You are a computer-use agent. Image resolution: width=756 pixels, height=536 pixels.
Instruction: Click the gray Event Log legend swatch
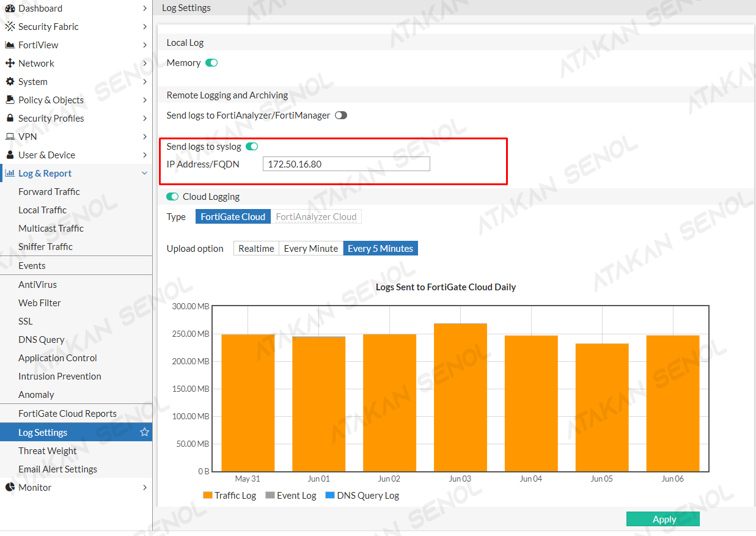(270, 496)
